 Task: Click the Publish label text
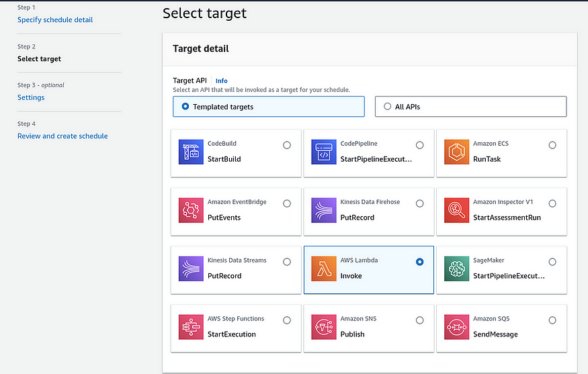click(353, 334)
